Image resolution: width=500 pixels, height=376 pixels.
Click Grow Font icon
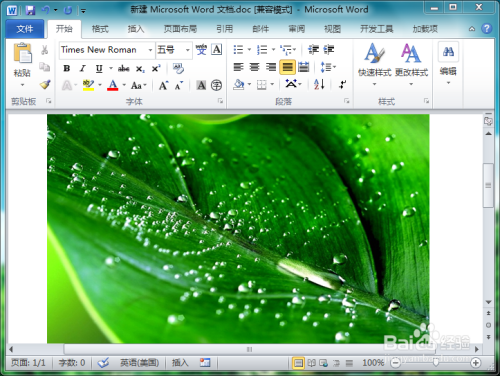(x=163, y=86)
